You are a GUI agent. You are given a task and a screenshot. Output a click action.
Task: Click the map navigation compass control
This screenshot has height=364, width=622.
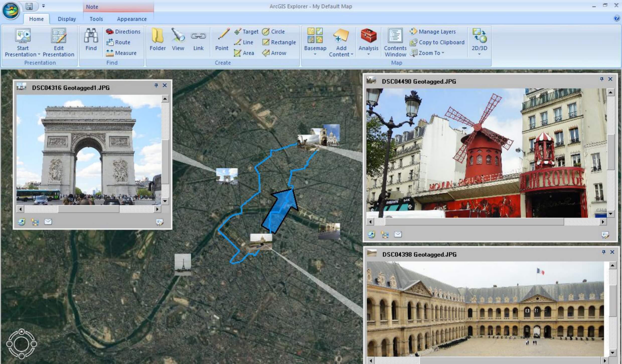click(22, 343)
